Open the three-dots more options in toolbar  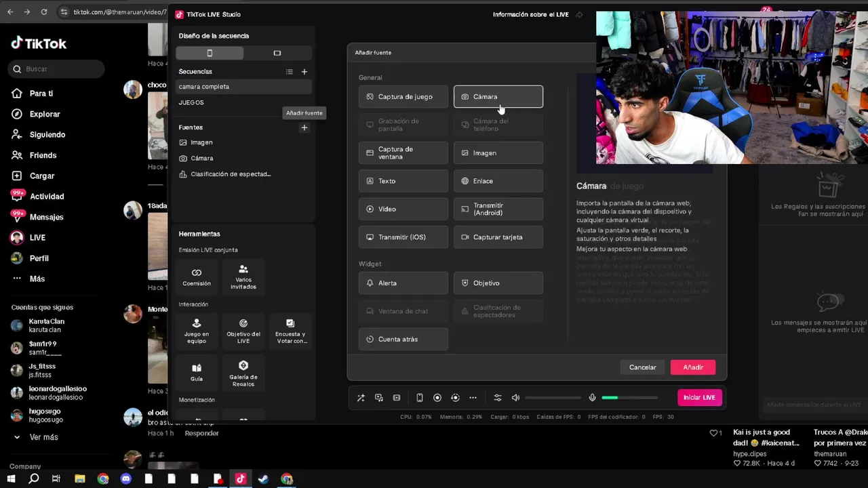[x=473, y=398]
